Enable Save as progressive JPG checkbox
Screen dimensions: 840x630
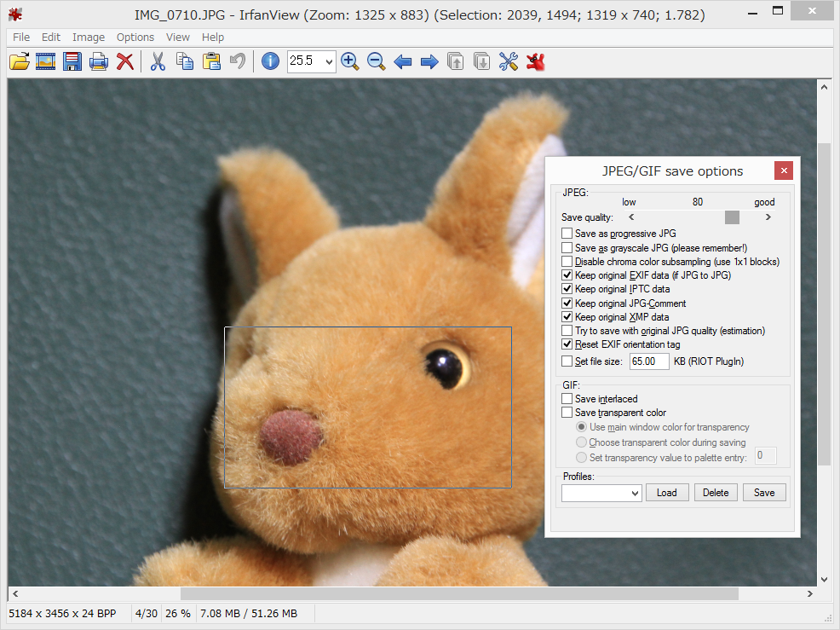[x=567, y=234]
